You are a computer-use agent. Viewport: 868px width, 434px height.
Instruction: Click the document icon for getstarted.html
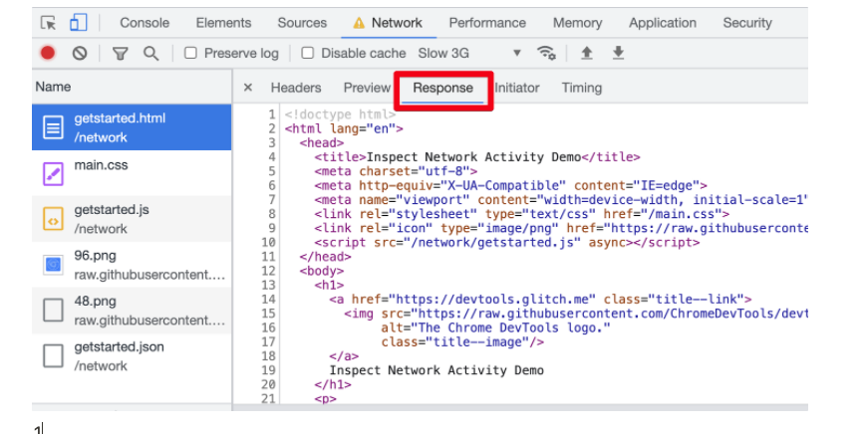pyautogui.click(x=53, y=127)
